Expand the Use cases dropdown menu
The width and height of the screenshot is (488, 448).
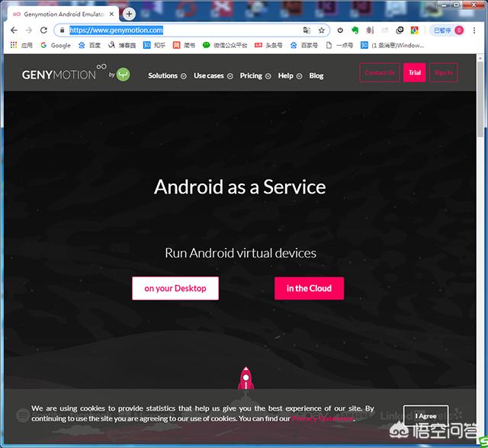213,76
